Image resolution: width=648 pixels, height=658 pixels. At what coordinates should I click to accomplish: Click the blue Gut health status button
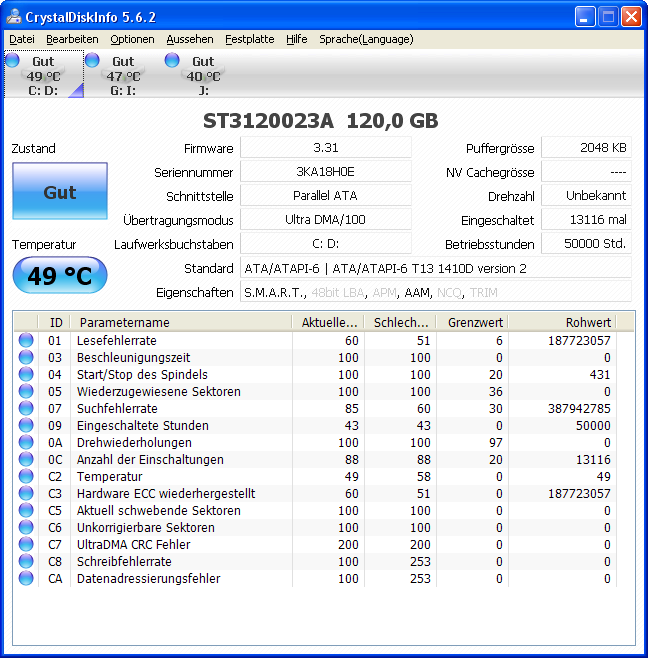coord(60,191)
